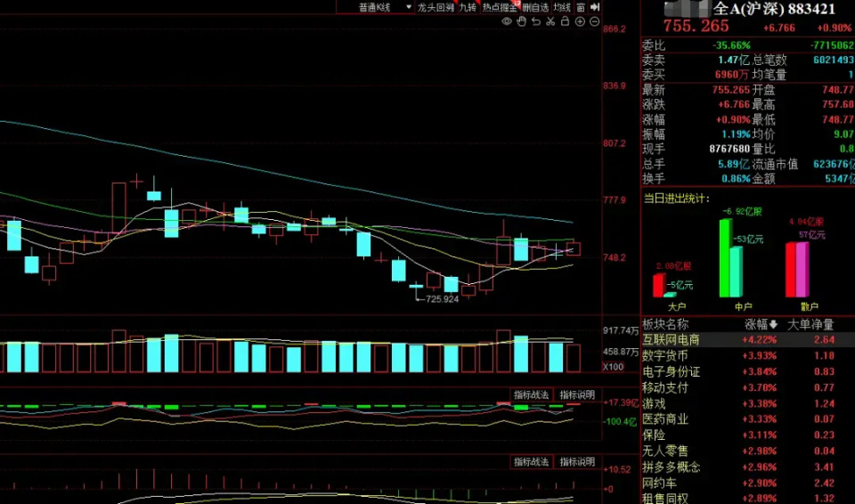Viewport: 855px width, 504px height.
Task: Zoom in with the circled plus icon
Action: click(580, 22)
